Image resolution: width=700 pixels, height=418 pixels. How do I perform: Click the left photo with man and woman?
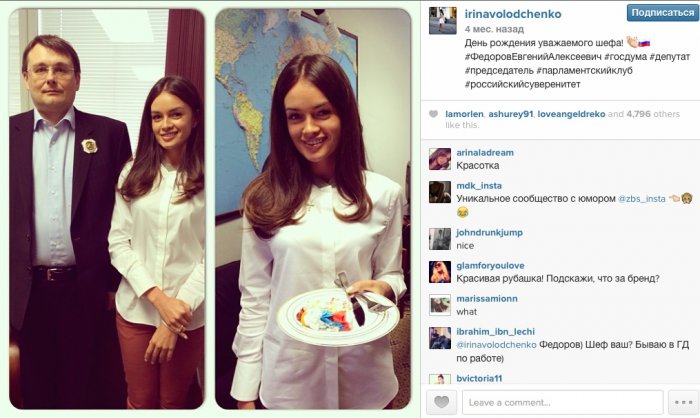pos(107,209)
